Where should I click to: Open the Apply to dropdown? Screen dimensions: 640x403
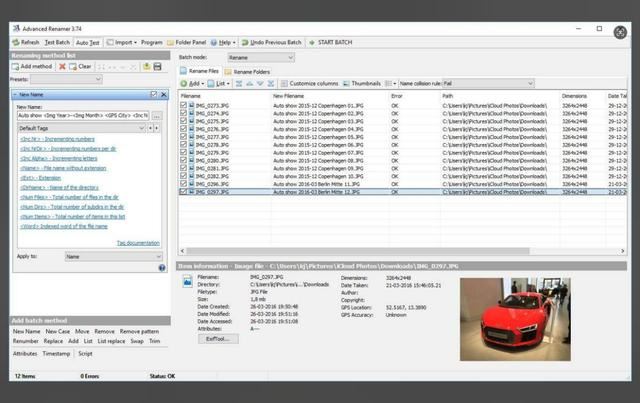point(112,257)
